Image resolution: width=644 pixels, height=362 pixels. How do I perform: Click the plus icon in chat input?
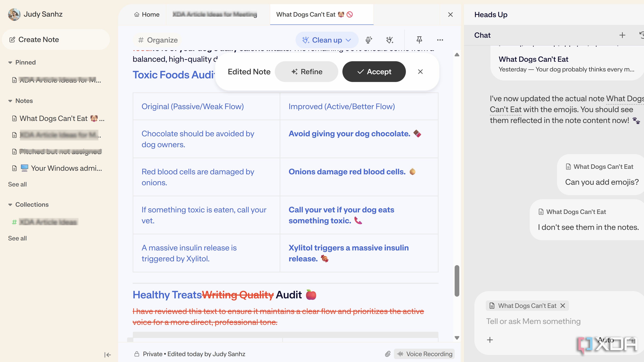[x=490, y=340]
